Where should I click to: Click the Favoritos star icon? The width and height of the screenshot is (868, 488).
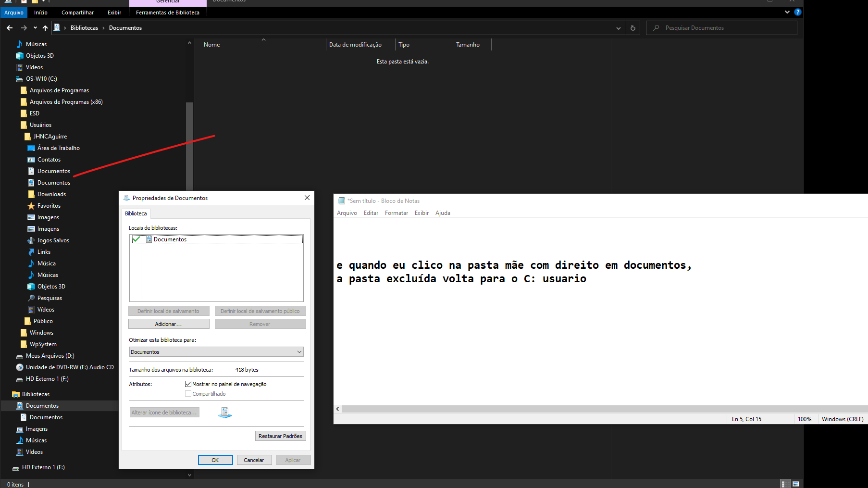[x=31, y=206]
